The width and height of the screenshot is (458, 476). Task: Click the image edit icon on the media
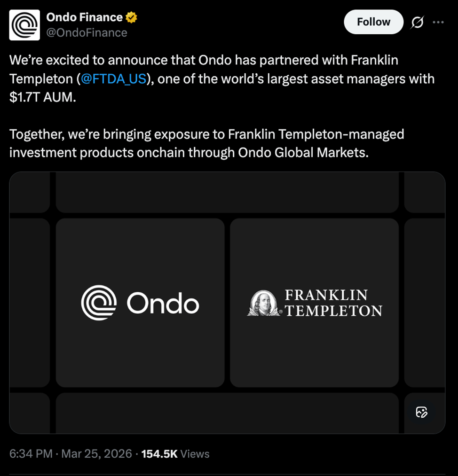[421, 413]
